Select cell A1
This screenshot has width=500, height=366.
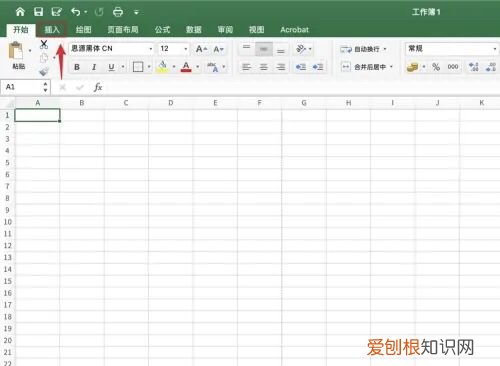37,115
